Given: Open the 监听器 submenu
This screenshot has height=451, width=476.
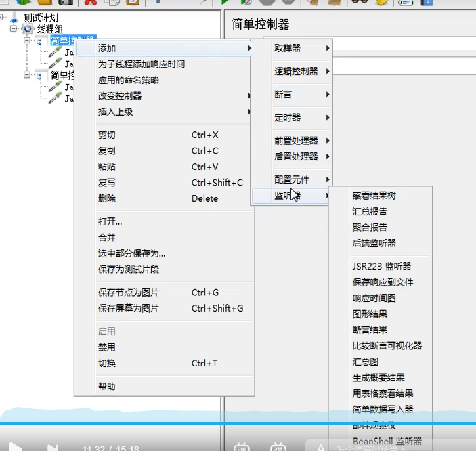Looking at the screenshot, I should (291, 196).
